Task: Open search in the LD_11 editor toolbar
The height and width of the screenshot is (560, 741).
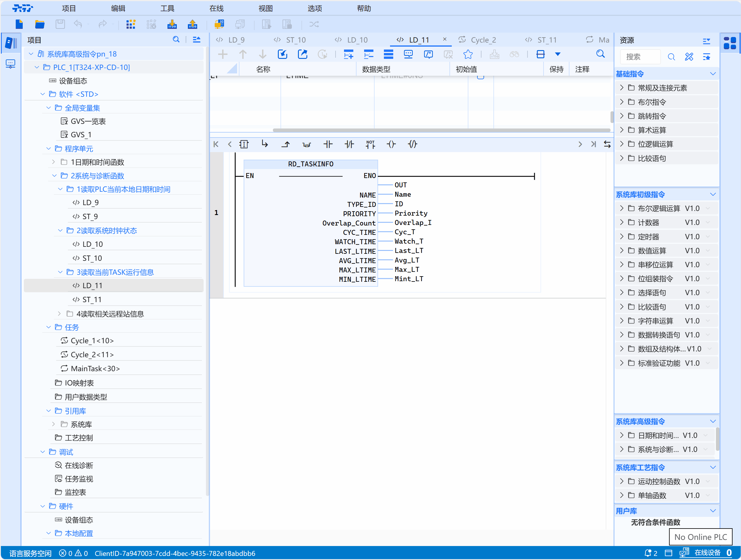Action: [600, 54]
